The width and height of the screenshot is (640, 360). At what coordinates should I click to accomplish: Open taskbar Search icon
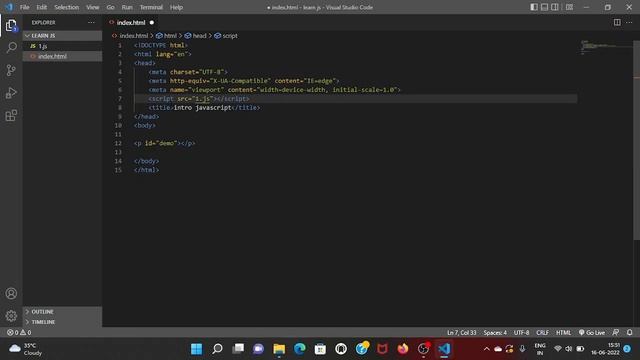[217, 349]
